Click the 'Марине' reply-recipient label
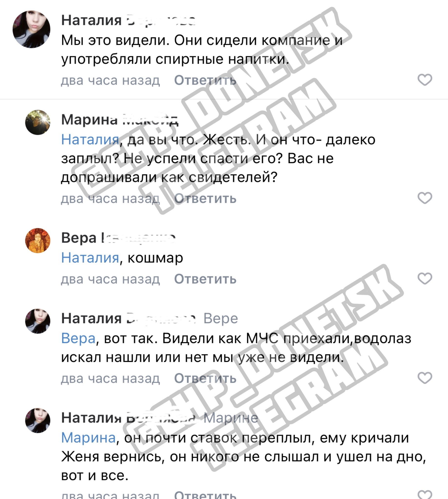448x499 pixels. [x=231, y=418]
